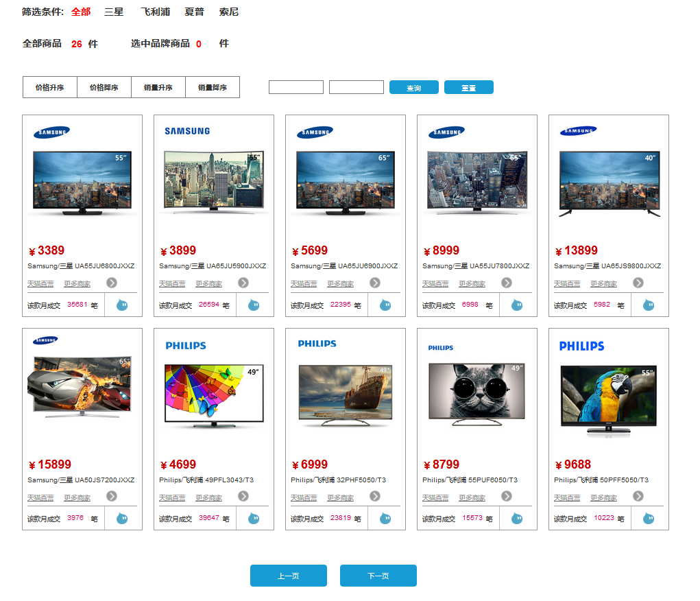Open 天猫百营 link on UA55JU6800JXXZ card
This screenshot has height=601, width=700.
tap(40, 284)
